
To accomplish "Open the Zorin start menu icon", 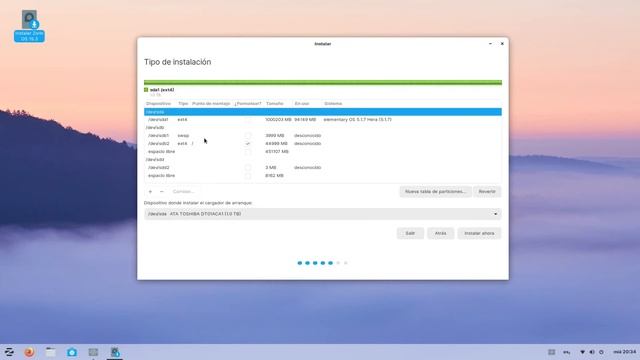I will 9,352.
